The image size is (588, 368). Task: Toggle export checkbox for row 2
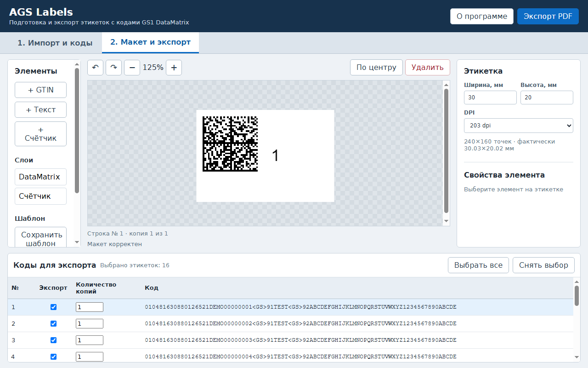(53, 324)
